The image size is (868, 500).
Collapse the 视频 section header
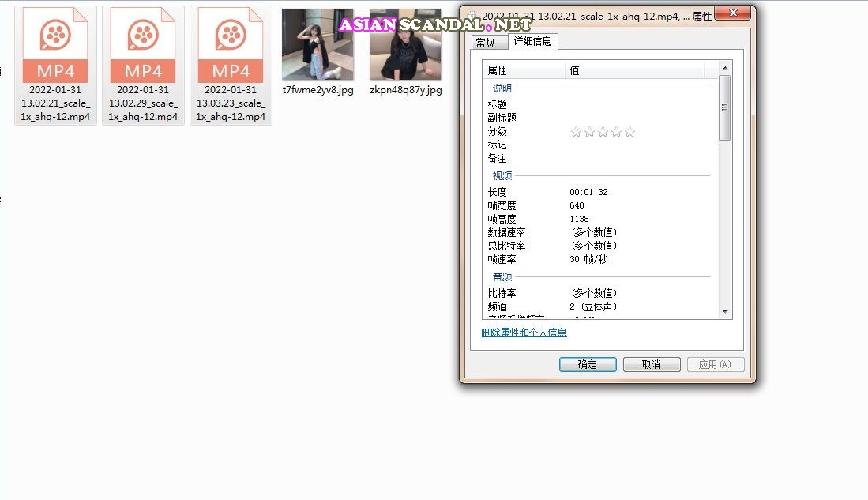coord(502,175)
